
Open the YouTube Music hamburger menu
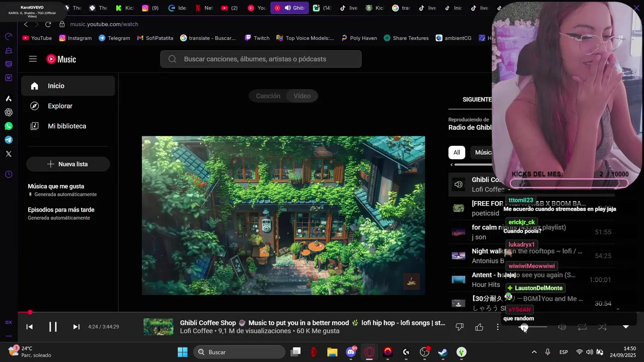[33, 59]
